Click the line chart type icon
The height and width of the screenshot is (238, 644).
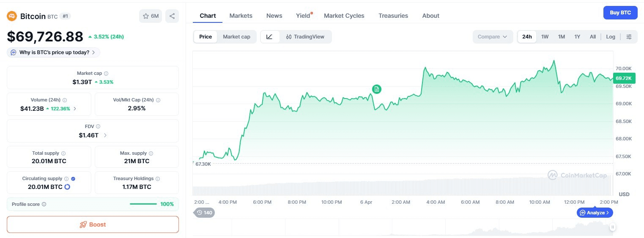[269, 37]
